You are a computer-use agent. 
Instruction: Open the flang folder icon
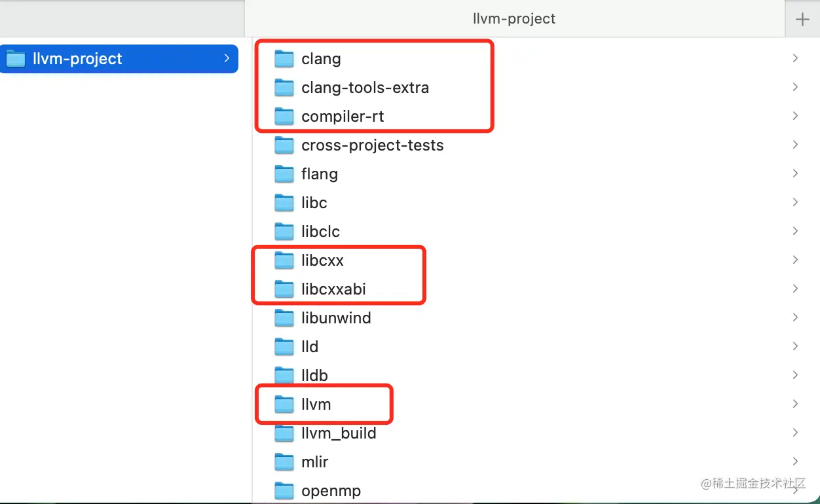tap(284, 173)
